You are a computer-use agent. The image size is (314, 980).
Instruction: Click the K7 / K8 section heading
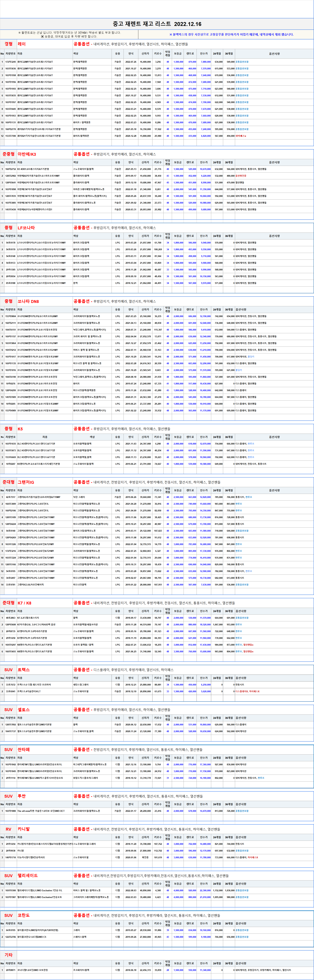pos(25,603)
